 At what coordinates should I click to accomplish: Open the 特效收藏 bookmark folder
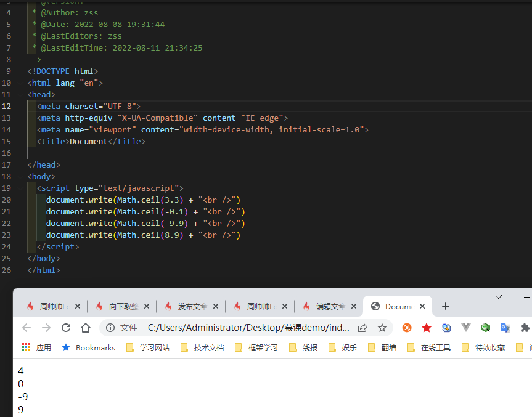483,347
